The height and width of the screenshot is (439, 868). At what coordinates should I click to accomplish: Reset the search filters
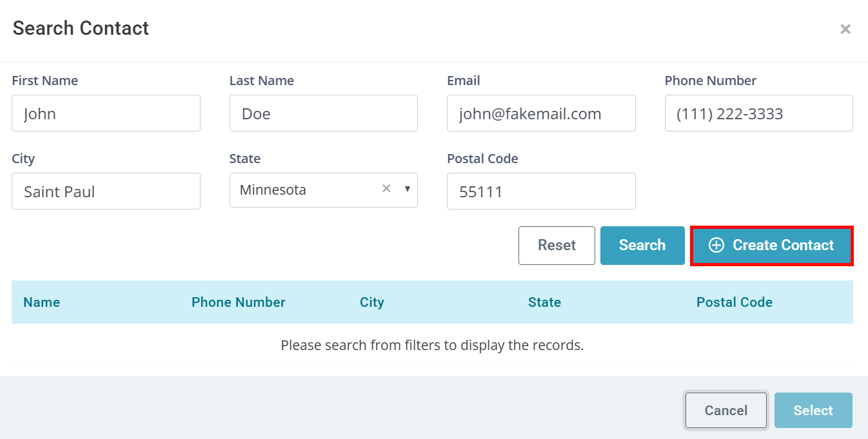point(557,246)
